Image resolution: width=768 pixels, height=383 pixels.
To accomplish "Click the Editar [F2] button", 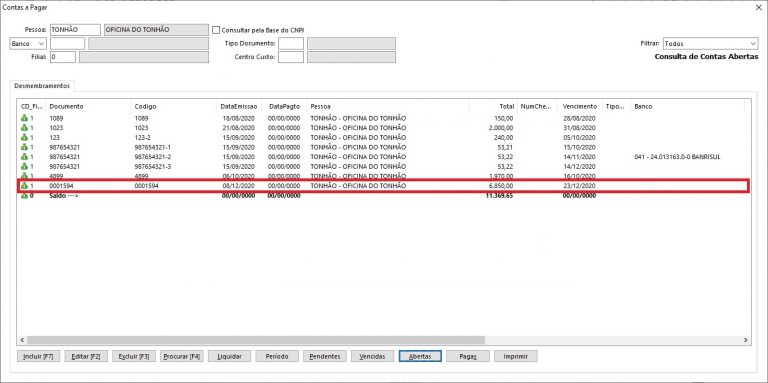I will [86, 356].
